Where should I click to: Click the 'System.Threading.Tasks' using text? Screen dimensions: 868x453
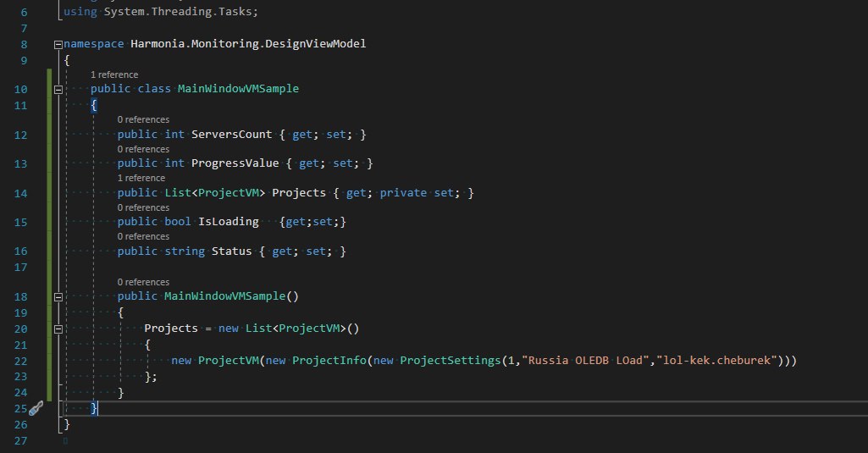pyautogui.click(x=180, y=12)
